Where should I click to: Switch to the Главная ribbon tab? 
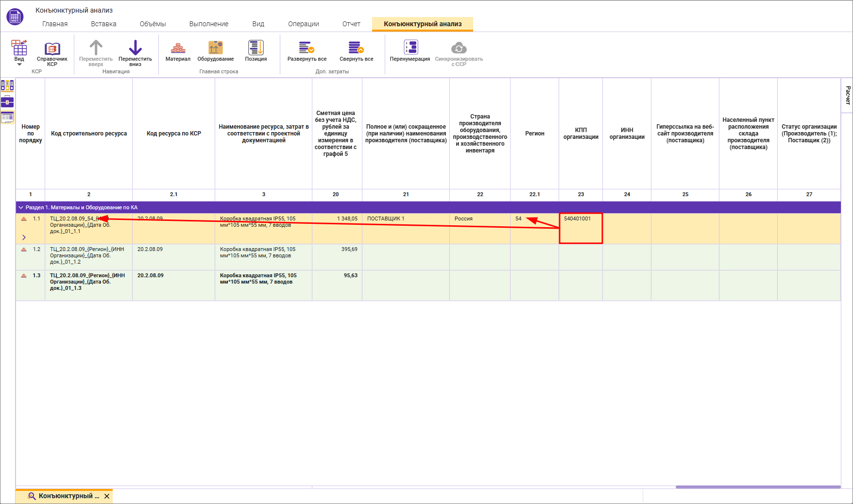coord(55,24)
